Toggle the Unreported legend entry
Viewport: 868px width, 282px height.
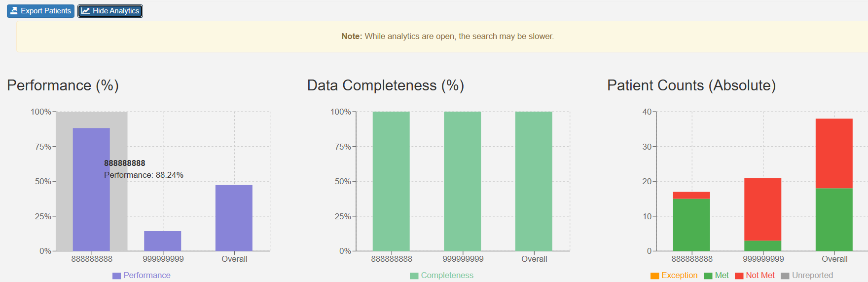pos(812,276)
